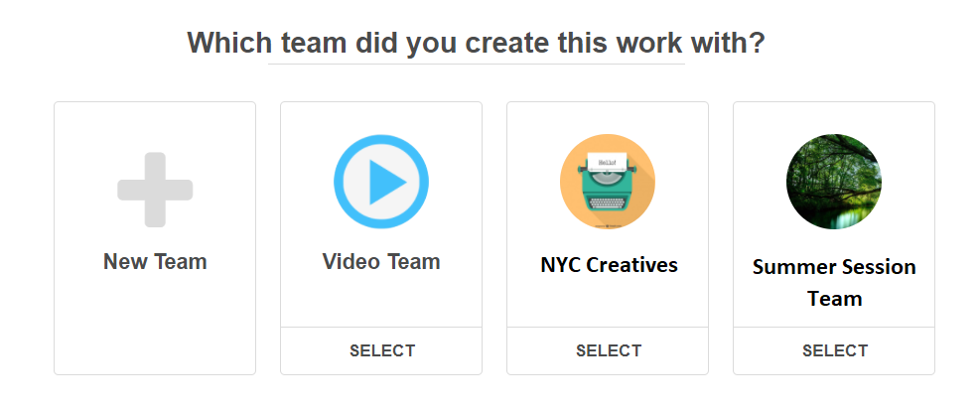Click the NYC Creatives team name
980x410 pixels.
[x=609, y=265]
